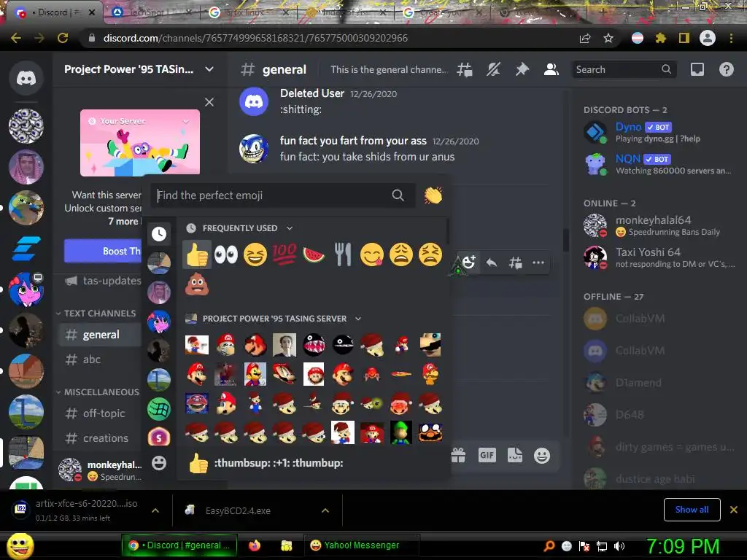Click the Search box in channel header
The image size is (747, 560).
point(624,69)
